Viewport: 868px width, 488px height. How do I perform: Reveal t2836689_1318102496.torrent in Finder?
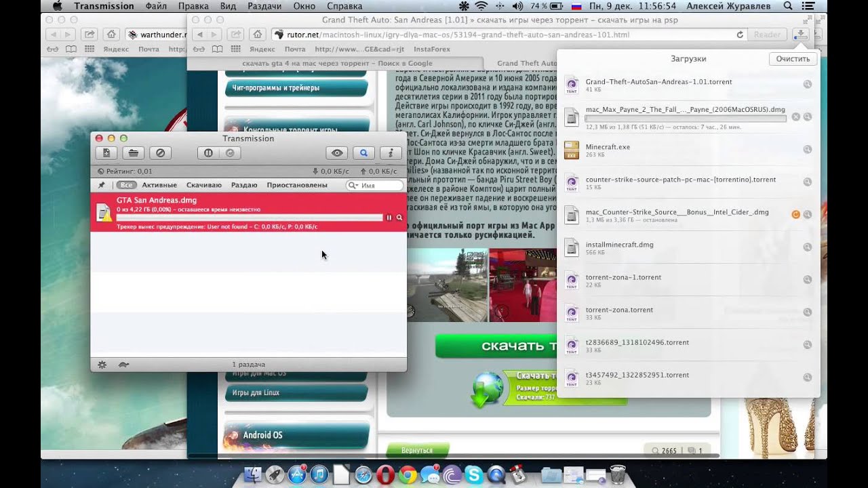click(x=808, y=344)
